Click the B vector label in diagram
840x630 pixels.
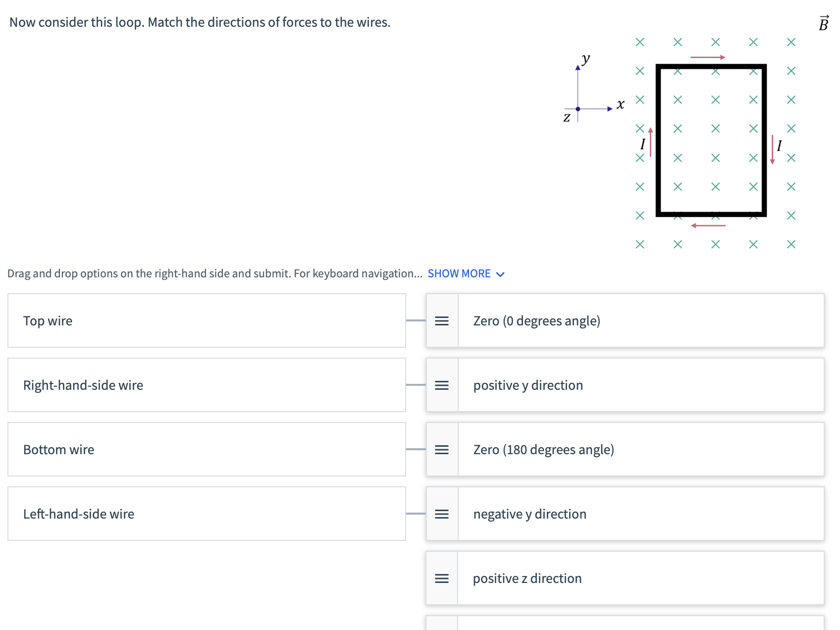[x=824, y=23]
